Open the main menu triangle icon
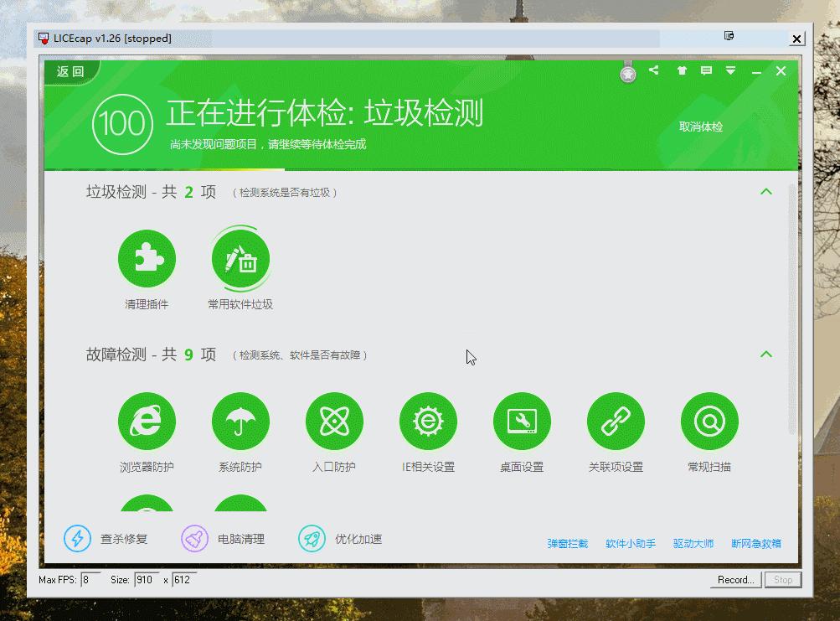The width and height of the screenshot is (840, 621). click(731, 70)
